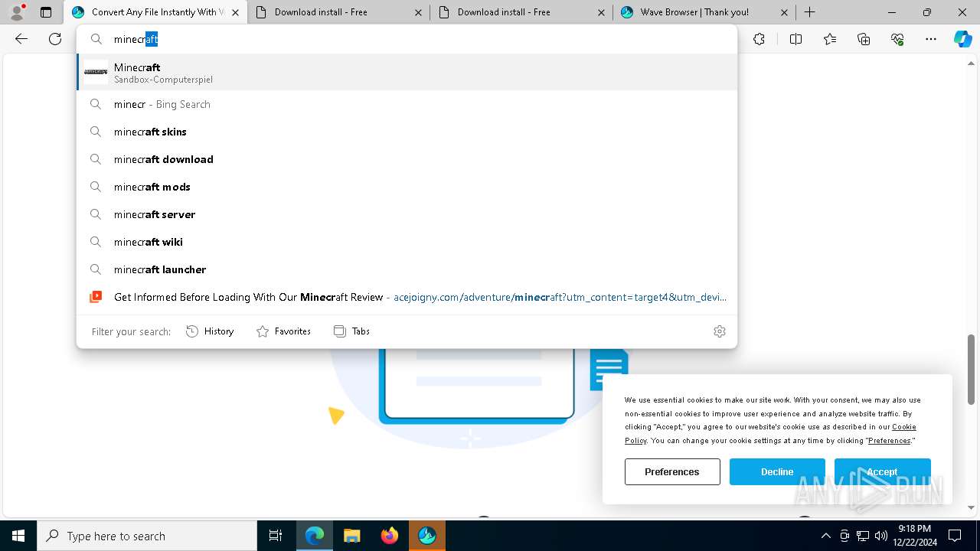Pick the minecraft launcher suggestion
The width and height of the screenshot is (980, 551).
[x=407, y=269]
